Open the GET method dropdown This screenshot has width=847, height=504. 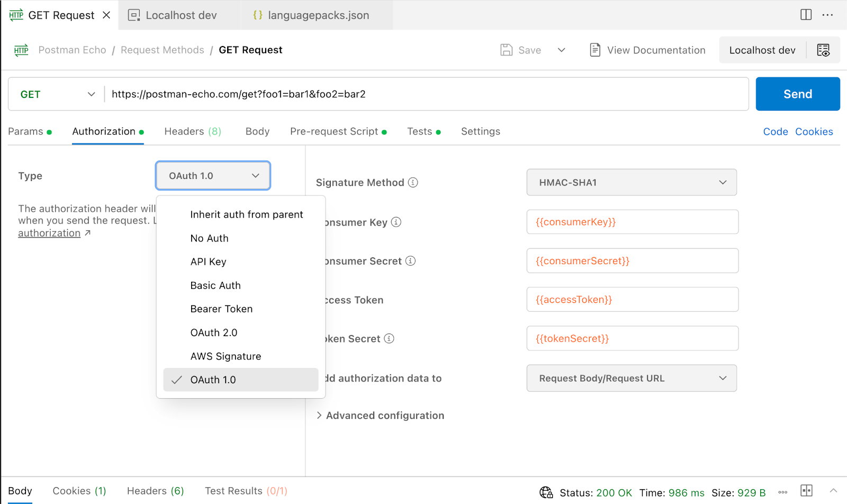pos(57,94)
